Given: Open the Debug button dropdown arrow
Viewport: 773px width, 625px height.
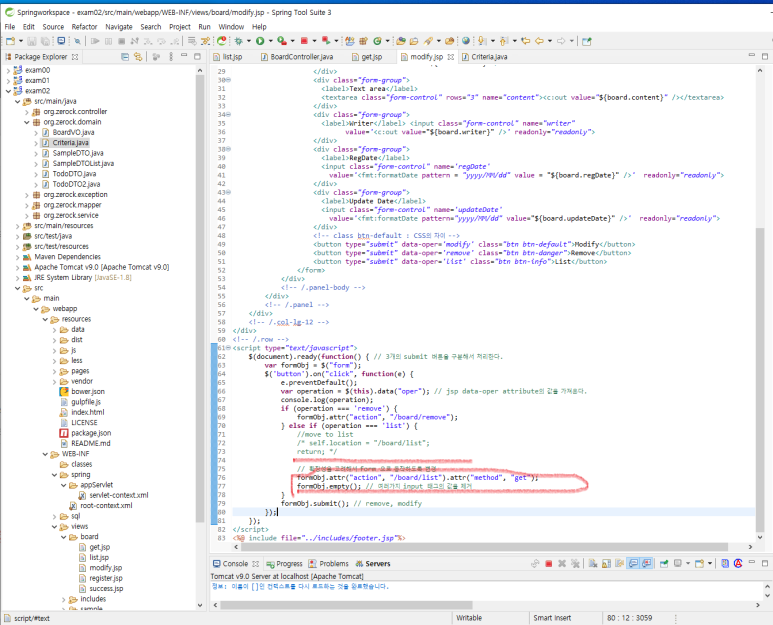Looking at the screenshot, I should tap(248, 41).
